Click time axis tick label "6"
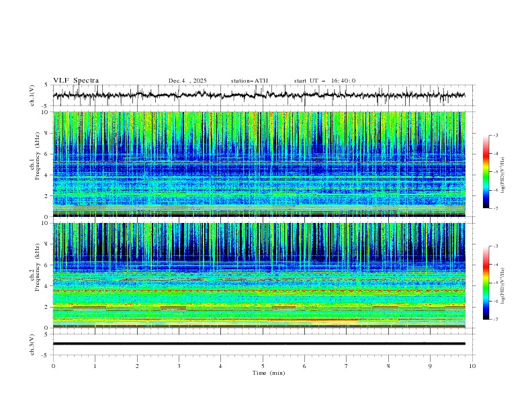The height and width of the screenshot is (411, 532). click(x=304, y=366)
